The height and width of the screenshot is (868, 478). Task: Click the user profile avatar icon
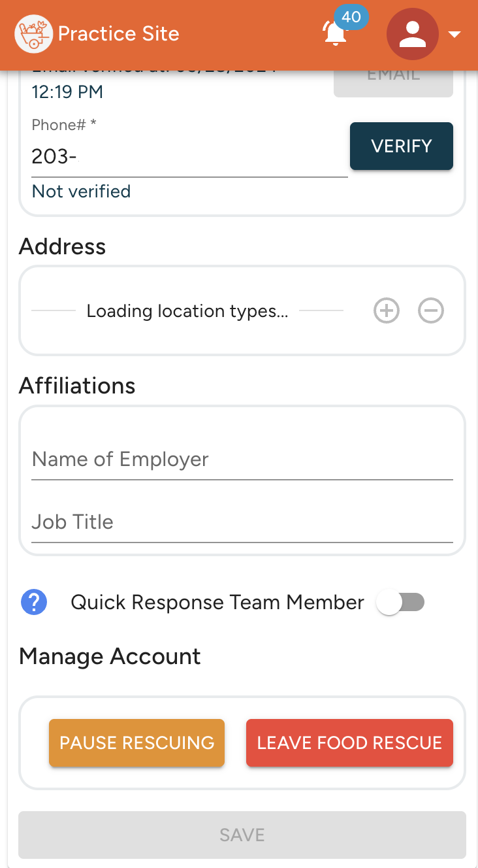[412, 34]
